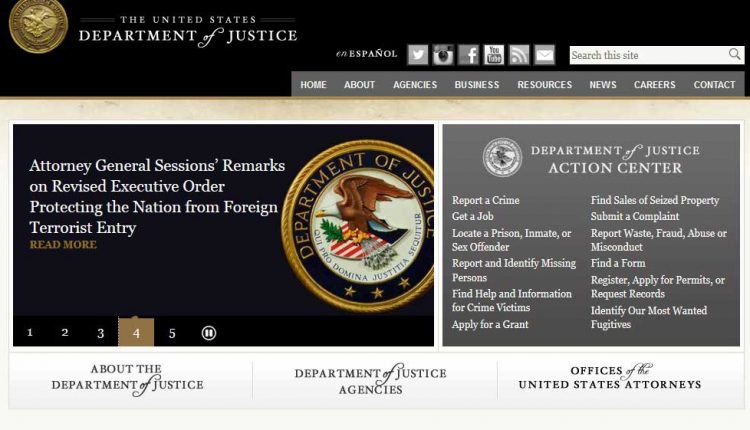
Task: Open Report and Identify Missing Persons
Action: 514,270
